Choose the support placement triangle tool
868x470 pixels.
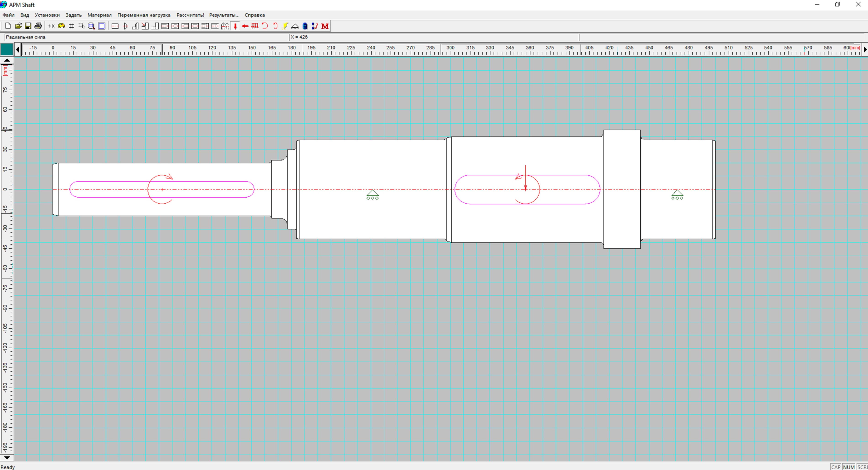coord(295,26)
